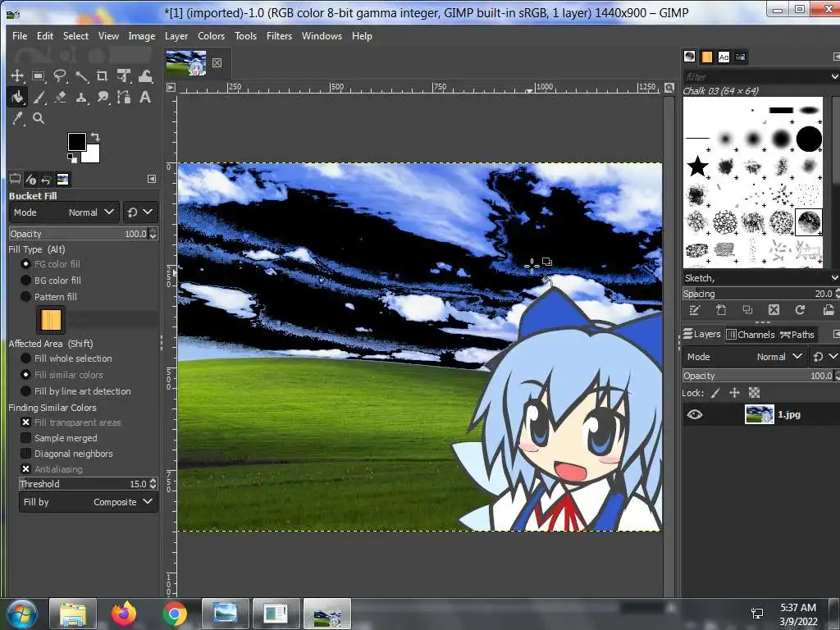Open layer mode-group dropdown beside Mode in Layers
The height and width of the screenshot is (630, 840).
coord(824,357)
